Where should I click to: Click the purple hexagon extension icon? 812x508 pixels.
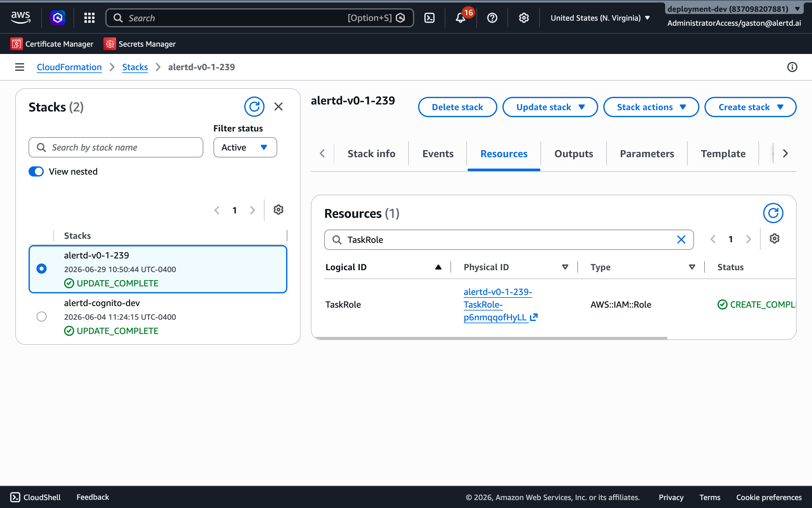coord(58,18)
